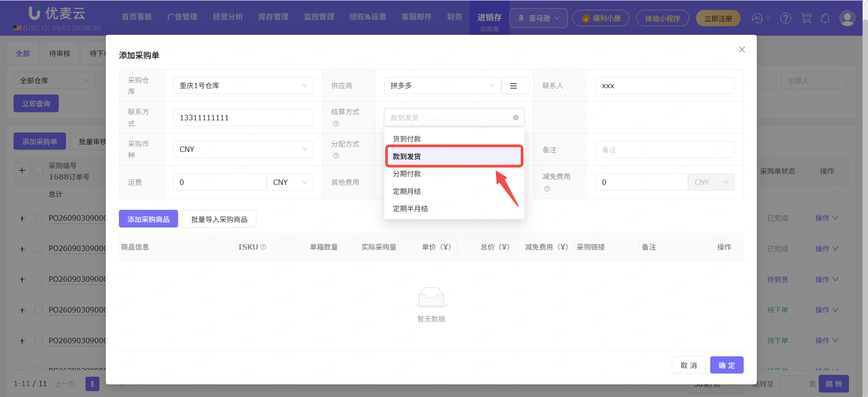868x397 pixels.
Task: Switch to the 全部 tab
Action: 23,53
